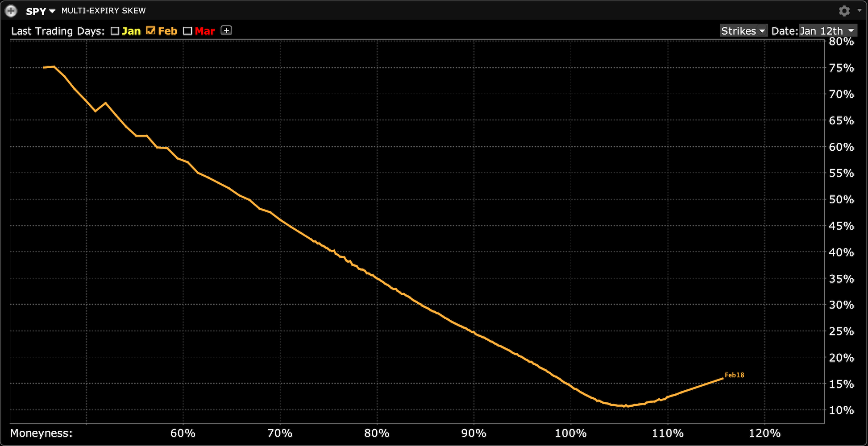Click the circular plus icon beside SPY
This screenshot has height=446, width=868.
pyautogui.click(x=11, y=11)
